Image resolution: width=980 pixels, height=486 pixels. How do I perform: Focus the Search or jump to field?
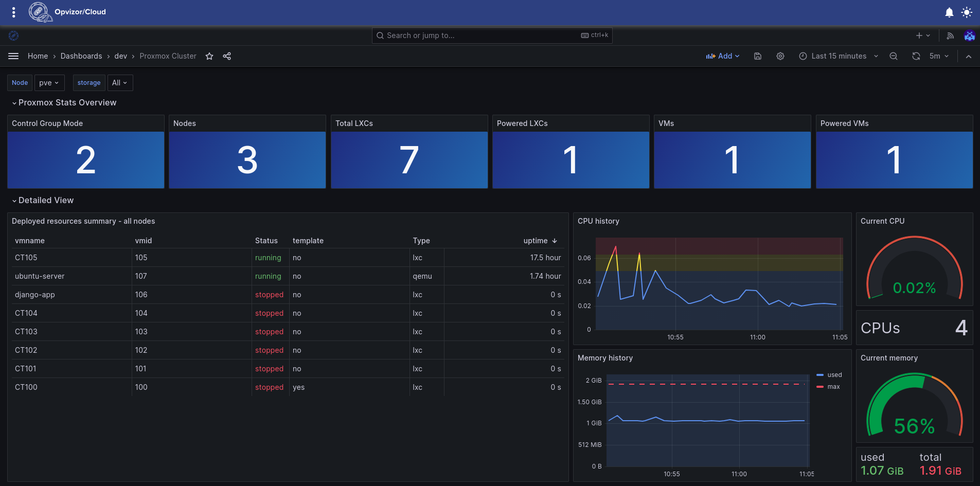pos(492,35)
